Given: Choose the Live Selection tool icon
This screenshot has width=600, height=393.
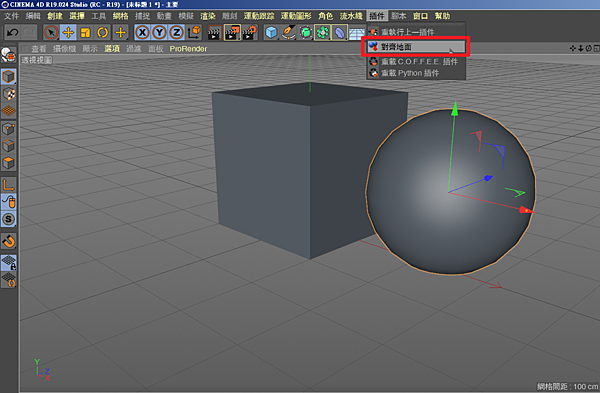Looking at the screenshot, I should point(51,33).
